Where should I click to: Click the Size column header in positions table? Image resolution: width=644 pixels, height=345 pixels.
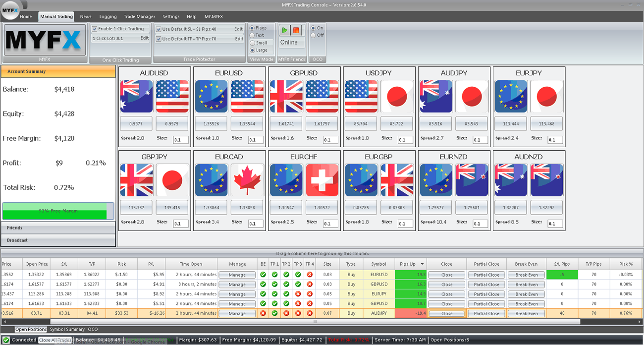click(327, 264)
